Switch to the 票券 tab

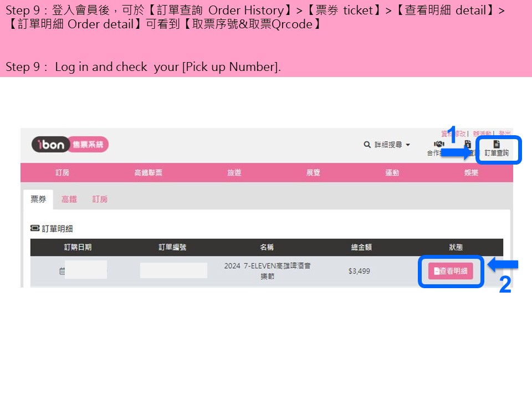click(38, 199)
